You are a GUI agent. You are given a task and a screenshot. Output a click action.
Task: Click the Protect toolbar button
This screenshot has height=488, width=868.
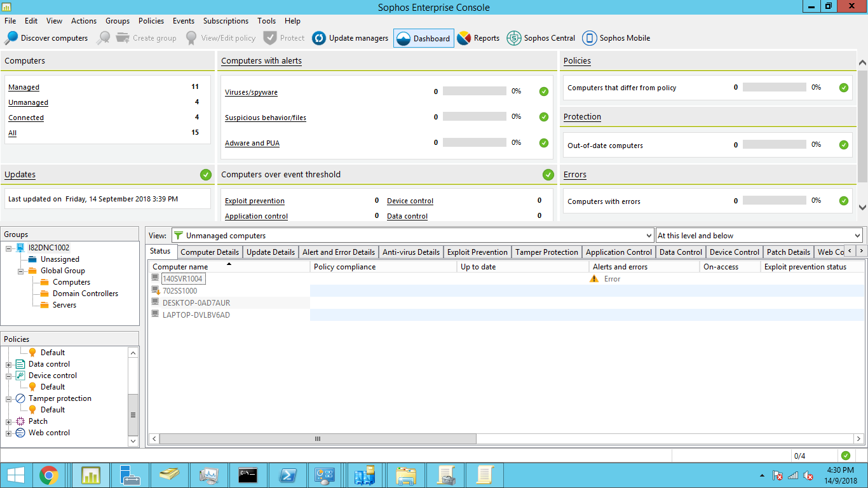(284, 38)
